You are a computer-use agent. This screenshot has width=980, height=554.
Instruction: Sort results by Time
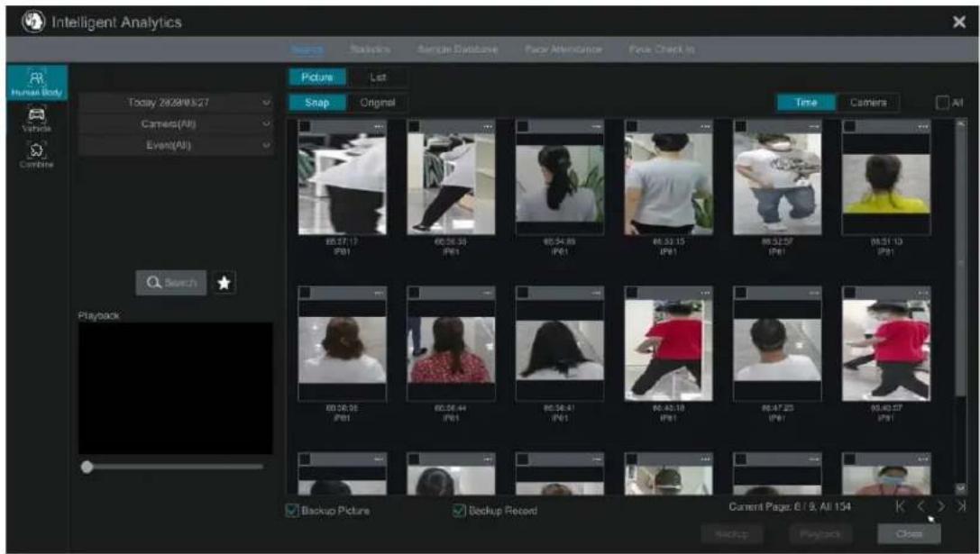coord(806,103)
